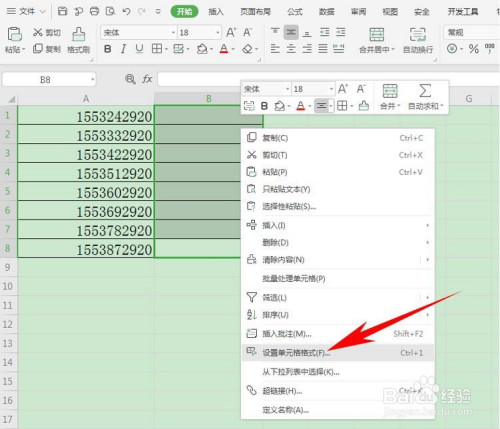Expand the B8 name box dropdown
Viewport: 500px width, 429px height.
(x=92, y=79)
